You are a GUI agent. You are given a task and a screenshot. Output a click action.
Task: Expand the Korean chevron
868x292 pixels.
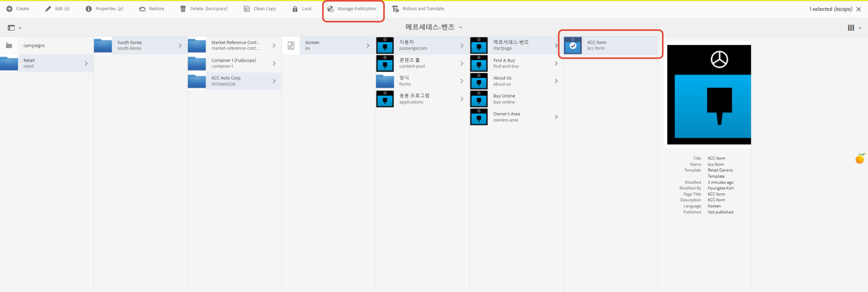(x=368, y=45)
